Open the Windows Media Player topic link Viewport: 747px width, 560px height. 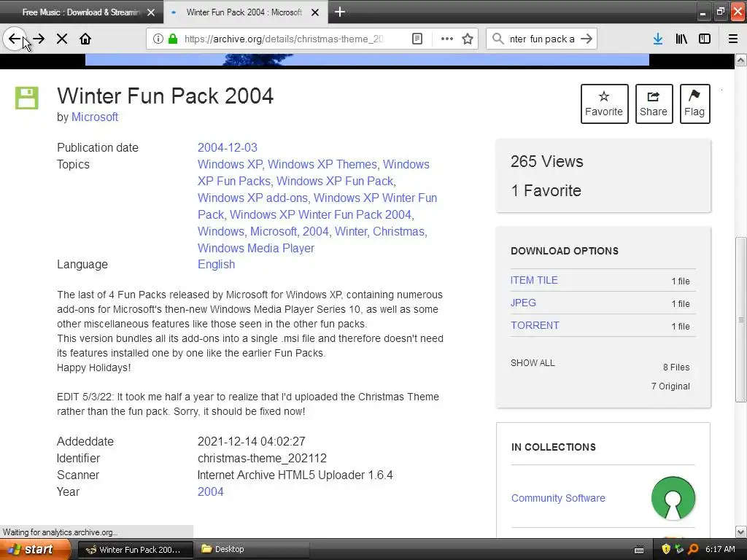click(x=256, y=248)
